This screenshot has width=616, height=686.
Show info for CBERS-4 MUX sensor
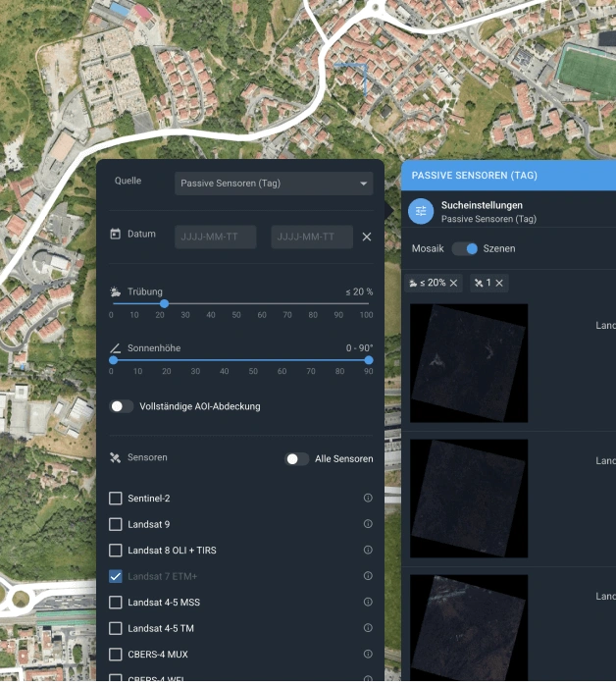pos(368,654)
